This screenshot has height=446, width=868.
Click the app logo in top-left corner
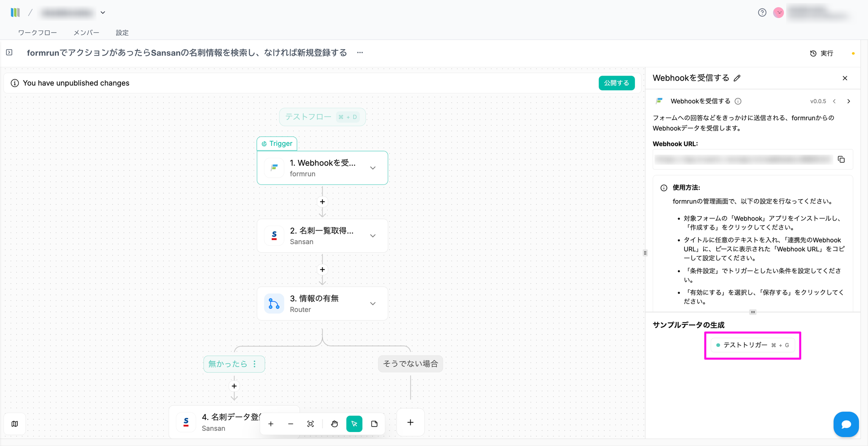pos(15,13)
